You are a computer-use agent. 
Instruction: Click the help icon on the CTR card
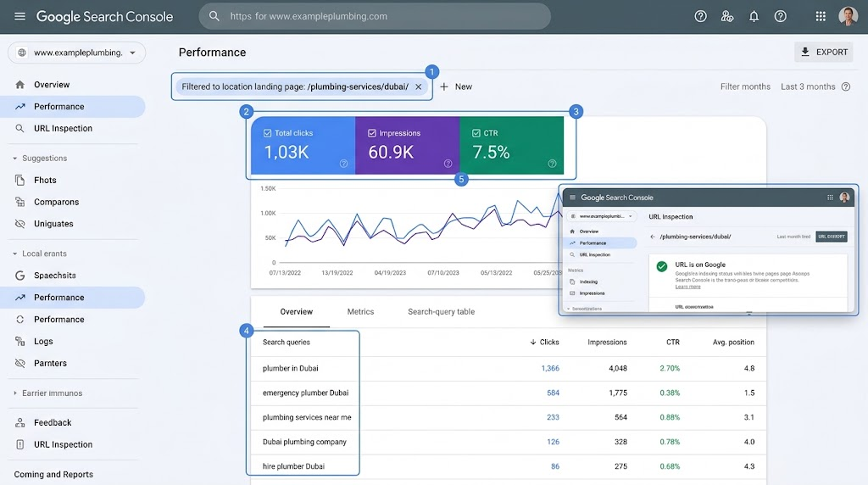552,164
